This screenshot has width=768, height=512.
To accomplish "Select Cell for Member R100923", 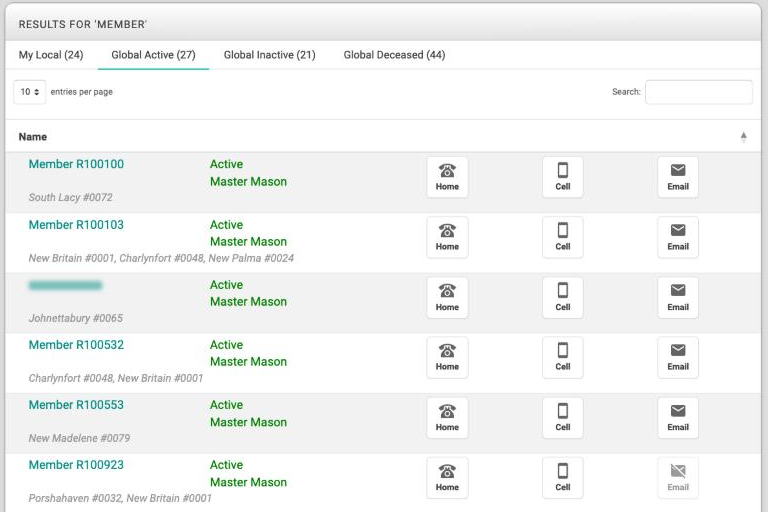I will (562, 478).
